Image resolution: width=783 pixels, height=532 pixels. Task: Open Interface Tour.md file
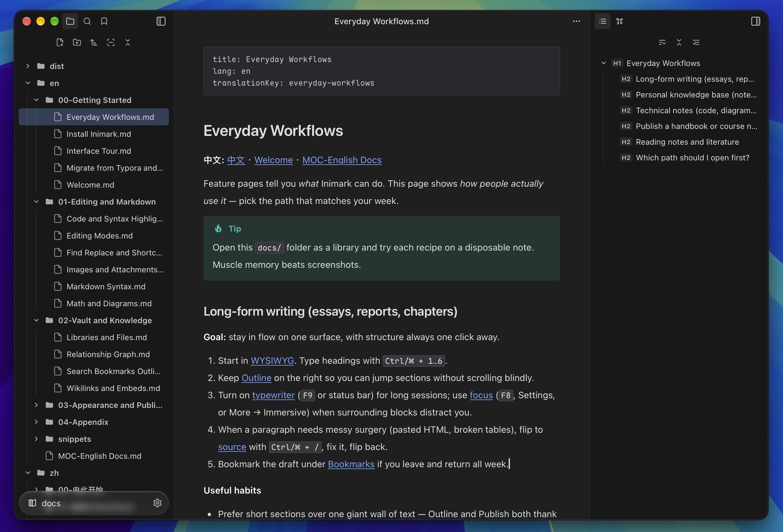[94, 151]
